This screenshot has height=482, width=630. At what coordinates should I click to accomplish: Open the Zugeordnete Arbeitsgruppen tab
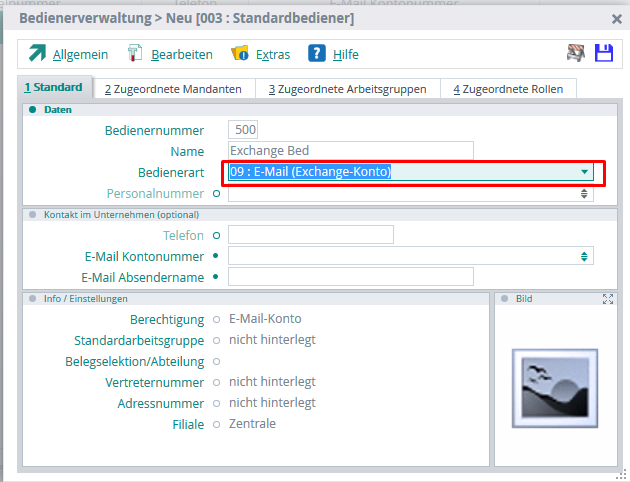pos(347,89)
